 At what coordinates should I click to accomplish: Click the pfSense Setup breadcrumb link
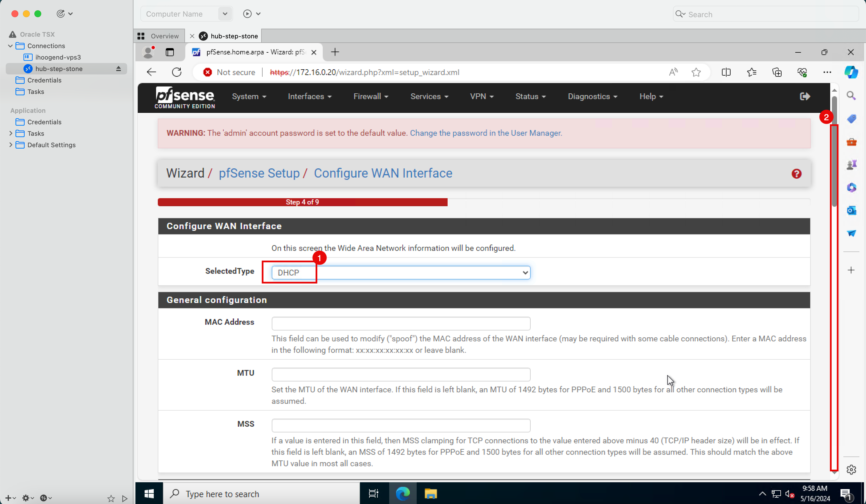click(259, 173)
